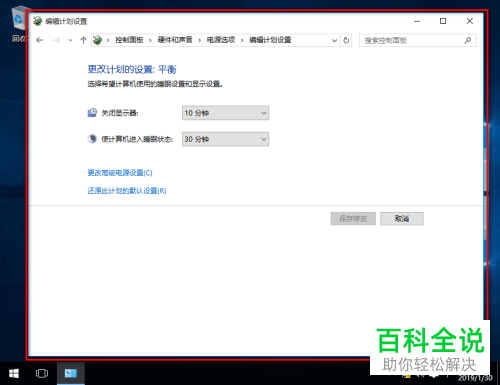Close the 编辑计划设置 window
500x385 pixels.
click(470, 21)
